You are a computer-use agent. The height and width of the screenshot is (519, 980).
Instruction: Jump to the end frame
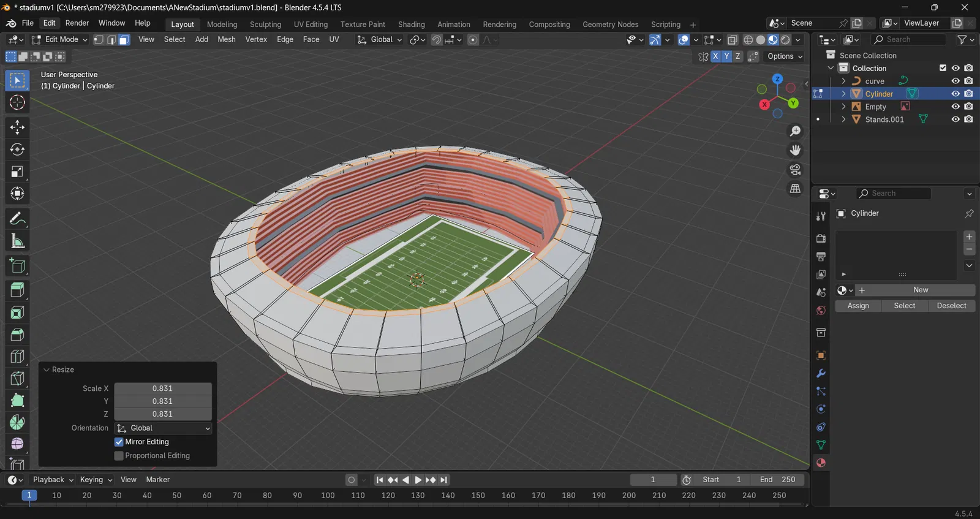coord(444,480)
